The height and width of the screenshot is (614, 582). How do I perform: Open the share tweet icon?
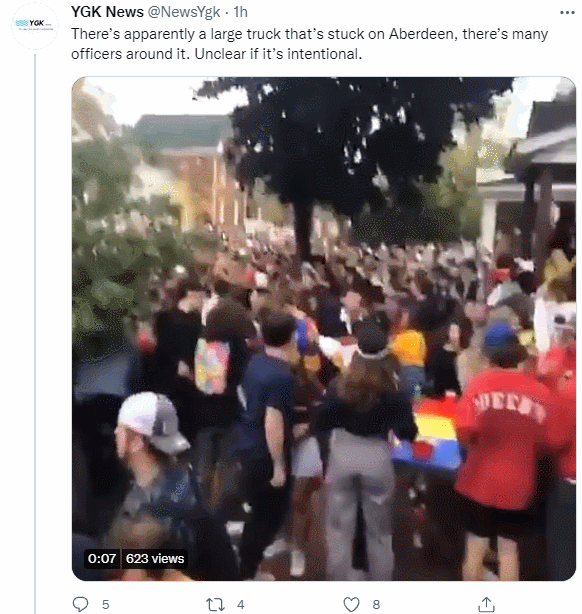coord(486,604)
